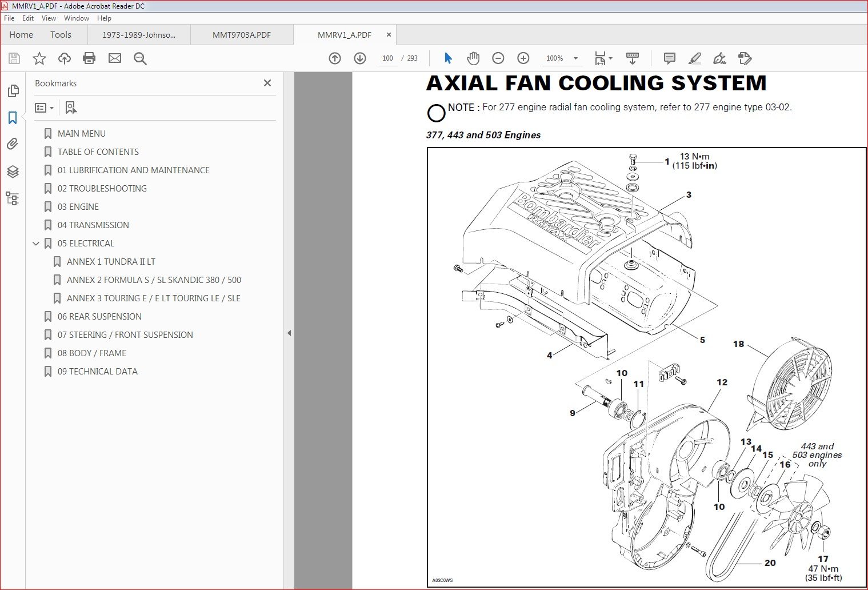Image resolution: width=868 pixels, height=590 pixels.
Task: Send file by email envelope icon
Action: [115, 58]
